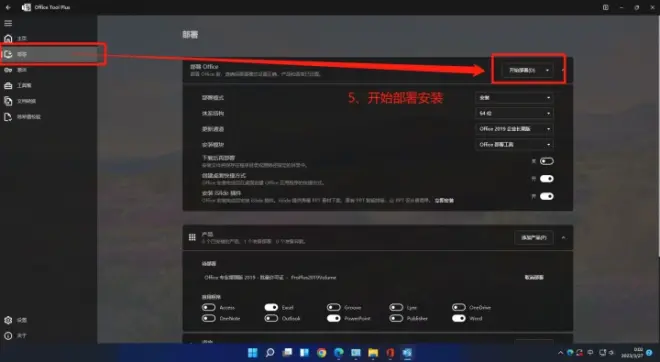
Task: Toggle the install iSlide plugin switch
Action: point(547,196)
